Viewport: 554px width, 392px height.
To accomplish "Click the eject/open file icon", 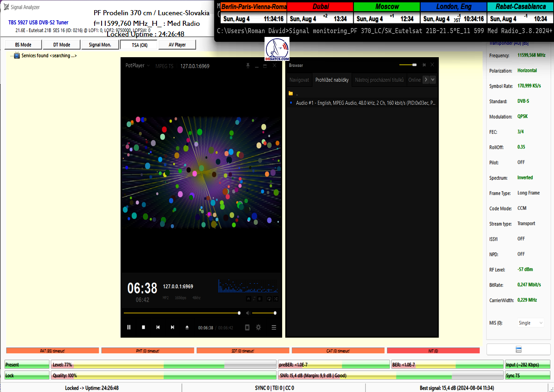I will click(x=187, y=327).
